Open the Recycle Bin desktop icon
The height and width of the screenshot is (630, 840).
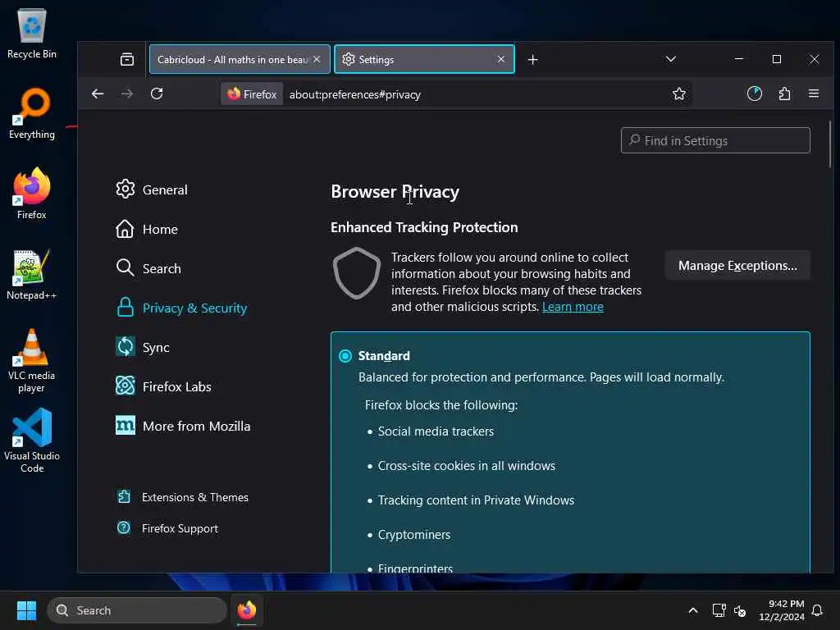click(32, 33)
